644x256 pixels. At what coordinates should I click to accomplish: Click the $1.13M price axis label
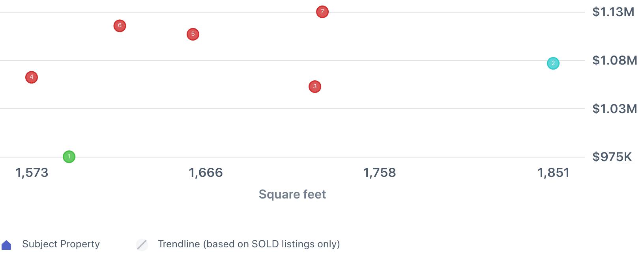pos(613,12)
